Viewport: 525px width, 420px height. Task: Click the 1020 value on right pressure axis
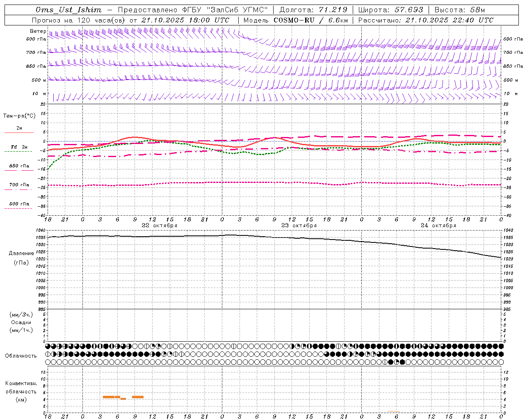tap(508, 259)
